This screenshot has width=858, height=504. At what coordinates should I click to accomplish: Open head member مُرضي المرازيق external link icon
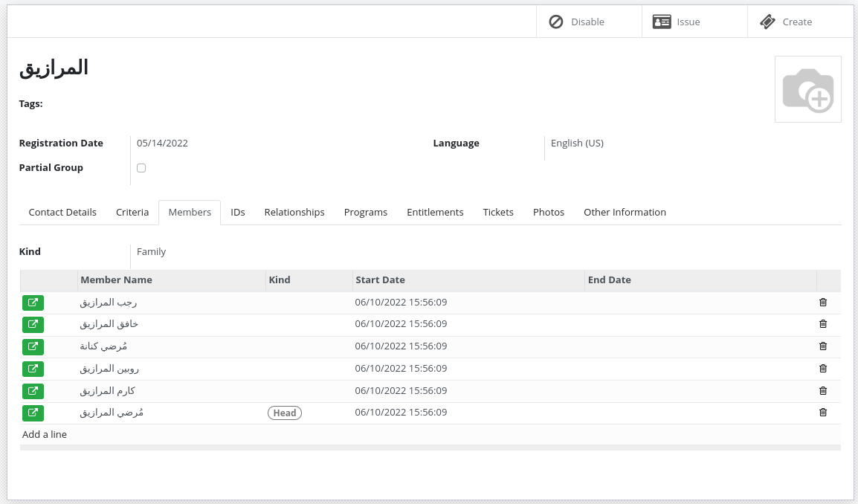click(33, 413)
